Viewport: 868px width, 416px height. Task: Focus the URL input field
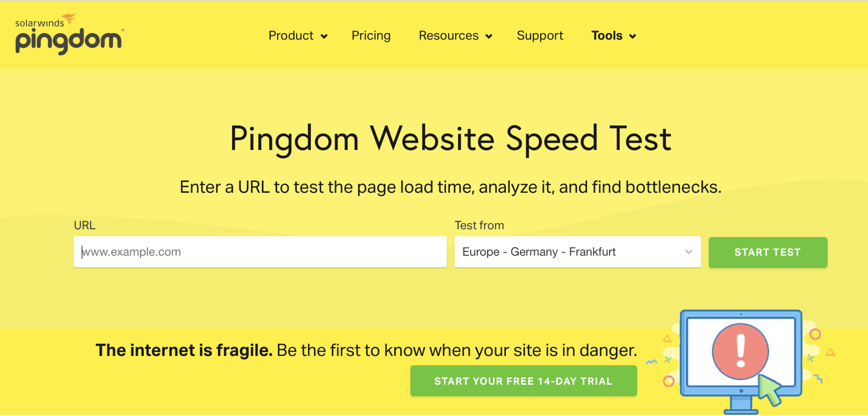(x=260, y=252)
